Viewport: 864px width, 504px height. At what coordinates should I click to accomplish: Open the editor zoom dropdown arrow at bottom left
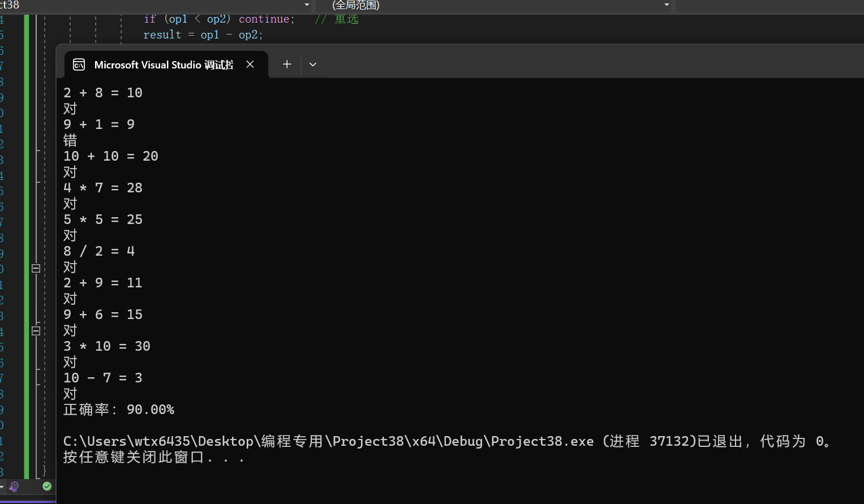(x=2, y=487)
